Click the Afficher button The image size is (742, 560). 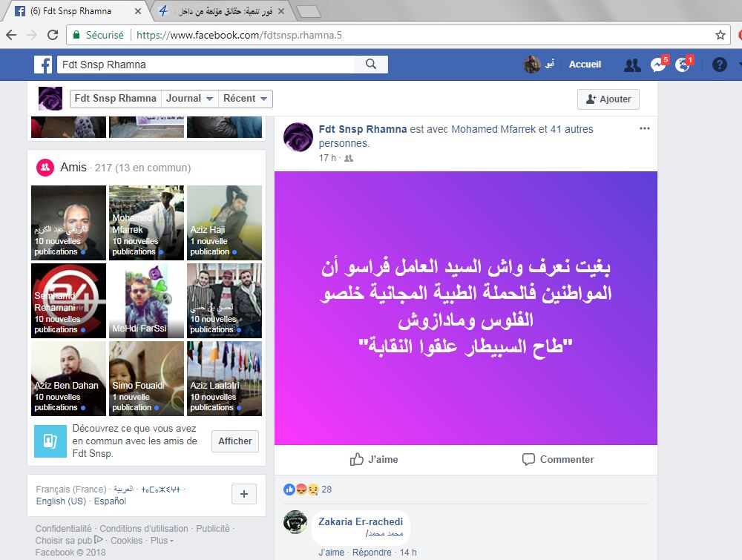click(235, 441)
